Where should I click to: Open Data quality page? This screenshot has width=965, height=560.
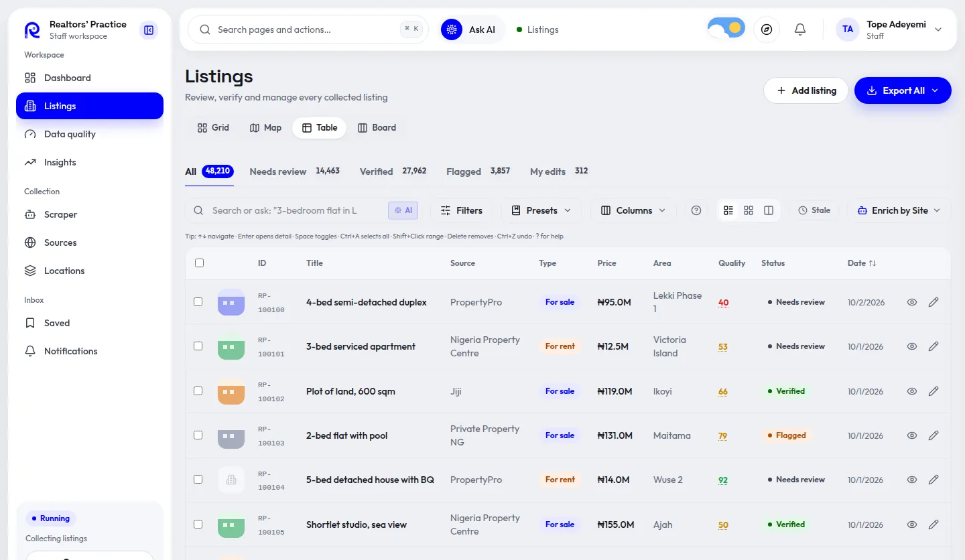click(90, 134)
